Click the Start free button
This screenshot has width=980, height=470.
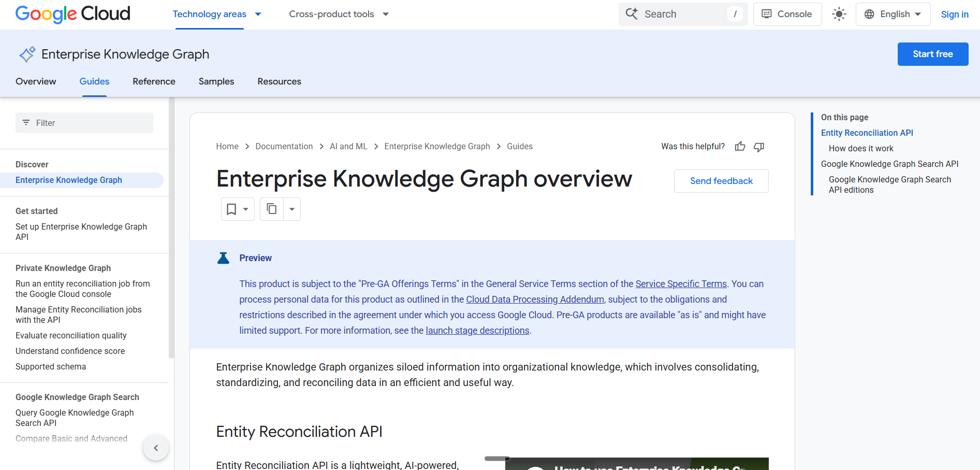932,54
